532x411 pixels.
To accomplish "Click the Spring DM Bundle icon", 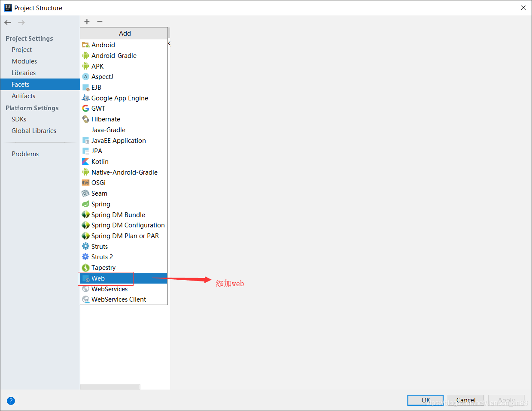I will pyautogui.click(x=85, y=215).
